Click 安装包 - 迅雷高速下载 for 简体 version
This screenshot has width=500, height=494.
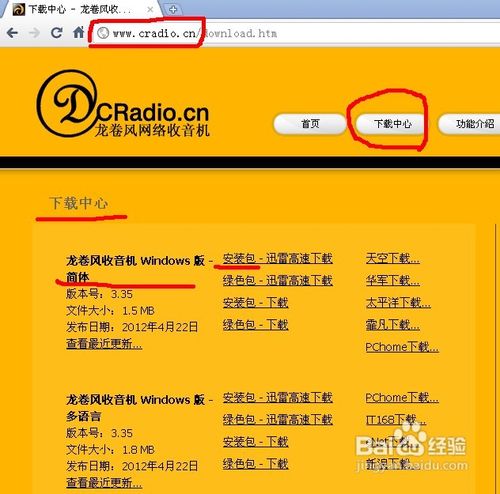(278, 258)
